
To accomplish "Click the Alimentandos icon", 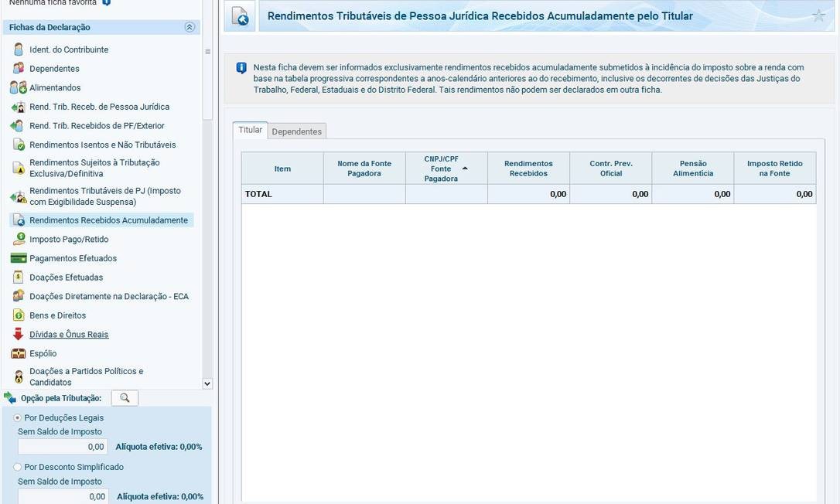I will (19, 88).
